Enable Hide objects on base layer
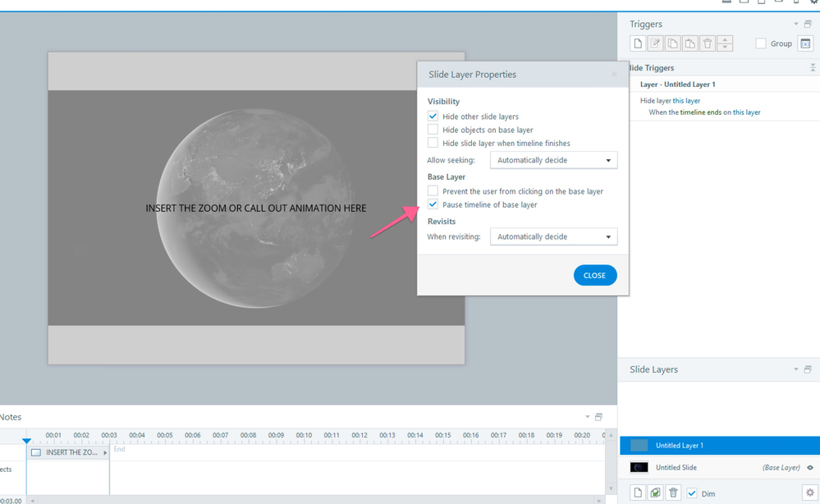Viewport: 820px width, 504px height. 433,130
